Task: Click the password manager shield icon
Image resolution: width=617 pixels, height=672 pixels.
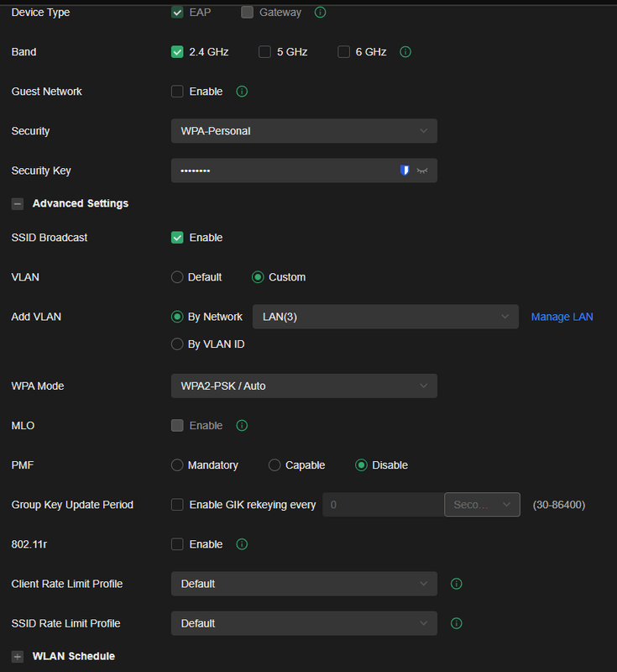Action: click(405, 171)
